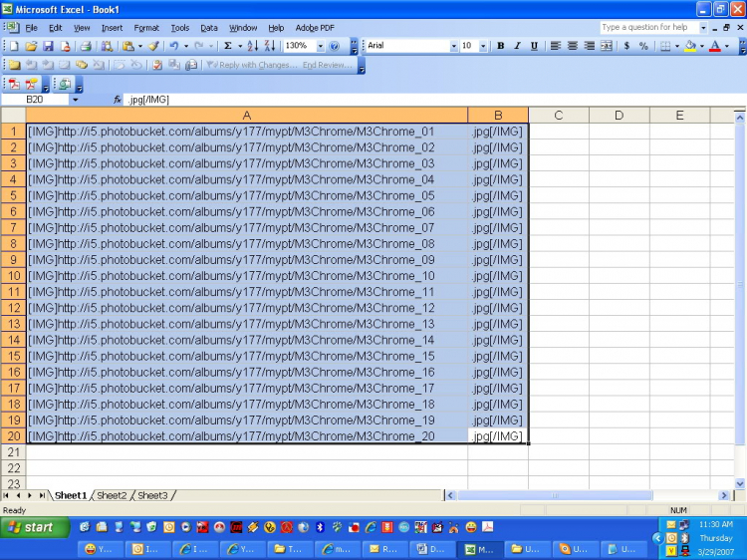Select column D header
The width and height of the screenshot is (747, 560).
(x=619, y=116)
